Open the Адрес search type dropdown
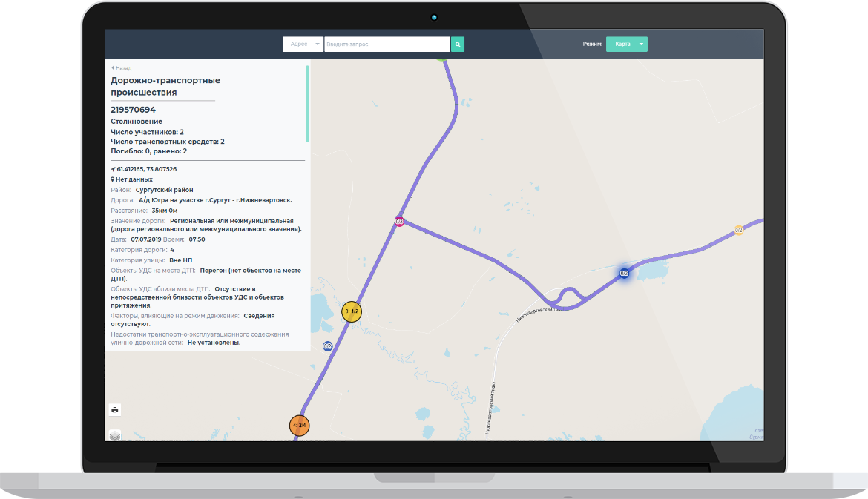Viewport: 868px width, 499px height. pyautogui.click(x=303, y=44)
